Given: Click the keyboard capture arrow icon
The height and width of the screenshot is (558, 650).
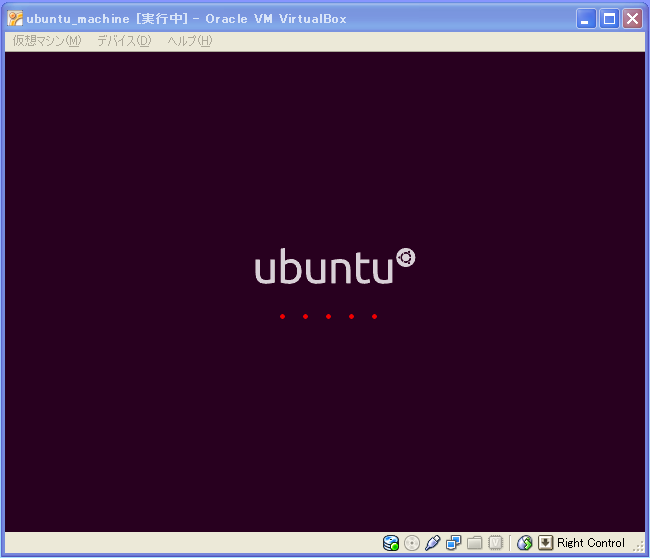Looking at the screenshot, I should point(545,543).
